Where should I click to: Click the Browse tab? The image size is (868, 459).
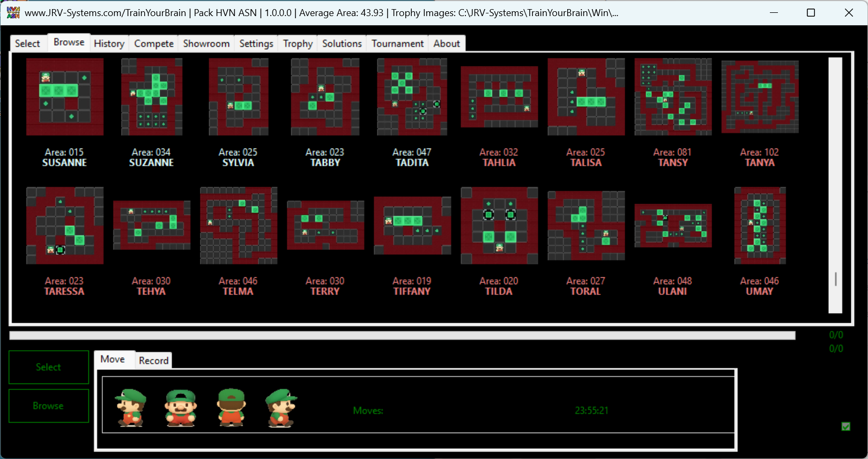pyautogui.click(x=69, y=42)
